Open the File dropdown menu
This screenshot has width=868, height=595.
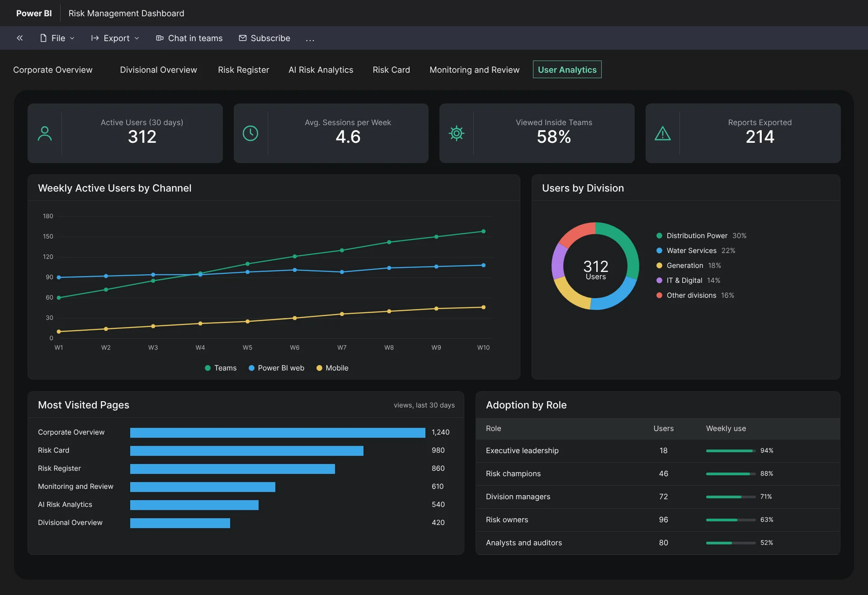[x=57, y=38]
